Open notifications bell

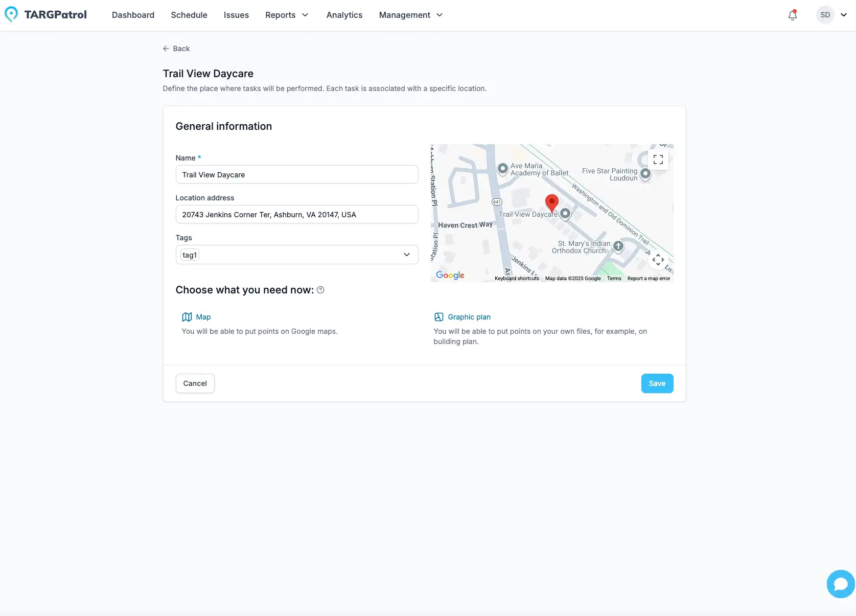[793, 15]
